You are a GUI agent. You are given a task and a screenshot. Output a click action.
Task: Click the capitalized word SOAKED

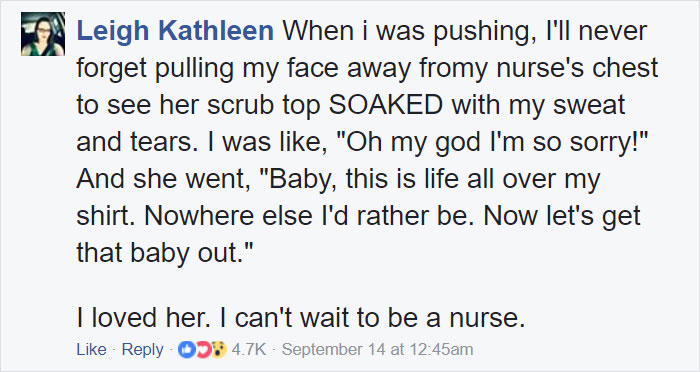(386, 105)
